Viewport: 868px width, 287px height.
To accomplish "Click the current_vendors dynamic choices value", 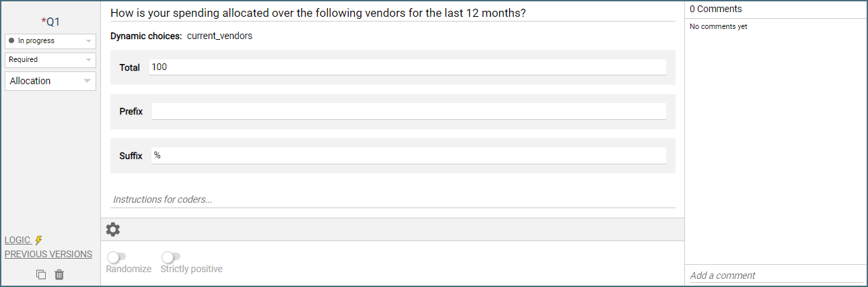I will tap(219, 36).
